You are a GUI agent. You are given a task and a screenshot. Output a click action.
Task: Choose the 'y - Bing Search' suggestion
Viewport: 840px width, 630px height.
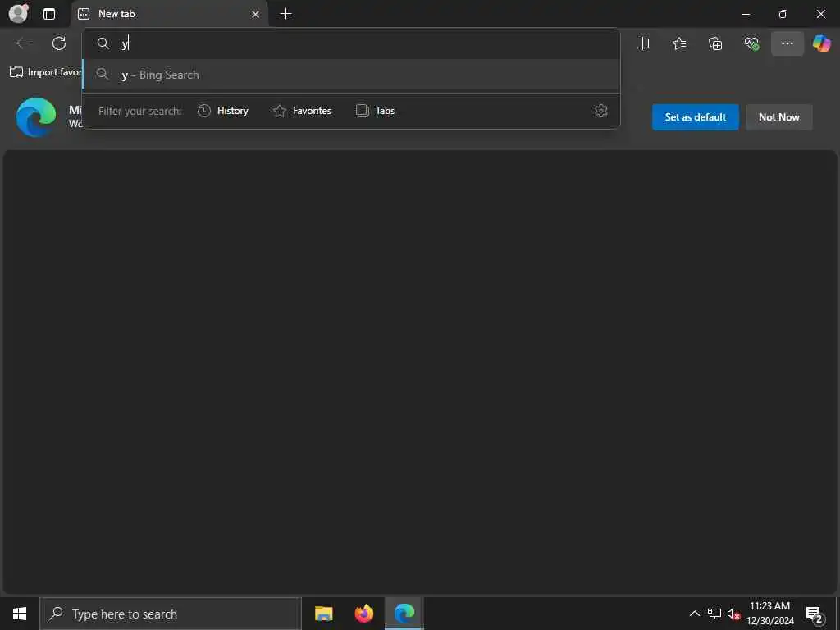[x=351, y=75]
